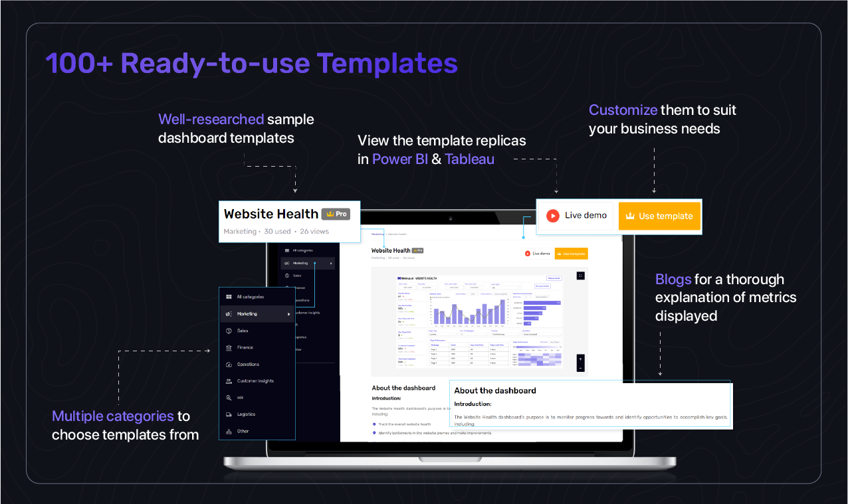Select All categories in laptop sidebar

(x=302, y=250)
